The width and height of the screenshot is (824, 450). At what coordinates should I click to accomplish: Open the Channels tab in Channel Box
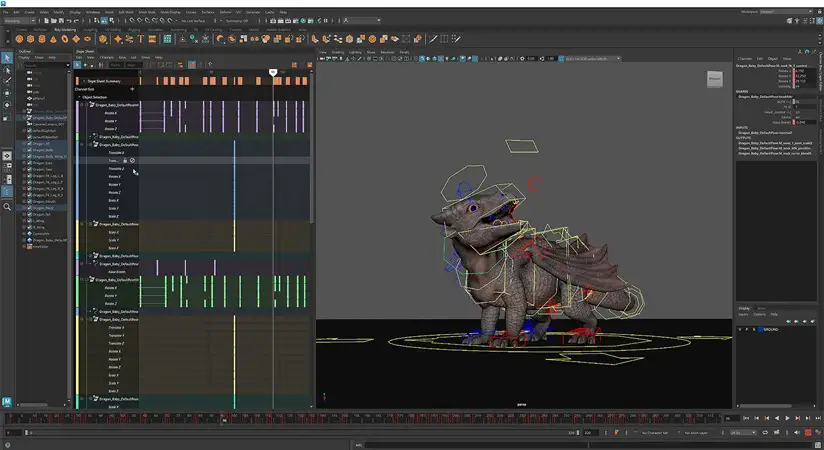745,58
